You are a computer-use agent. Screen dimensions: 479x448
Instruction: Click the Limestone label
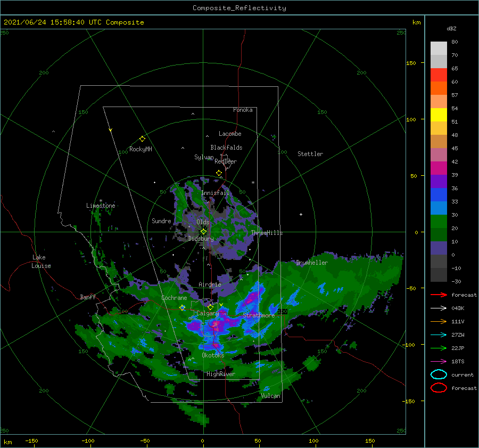[101, 206]
